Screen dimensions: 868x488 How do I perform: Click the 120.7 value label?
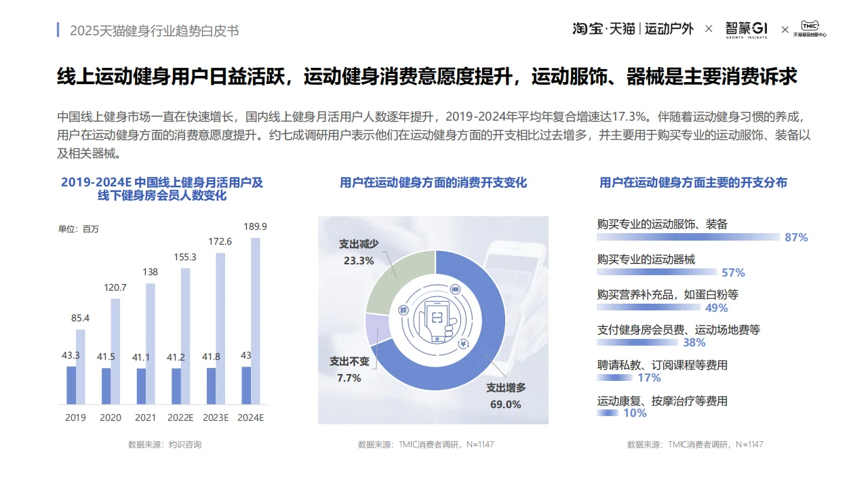click(115, 287)
